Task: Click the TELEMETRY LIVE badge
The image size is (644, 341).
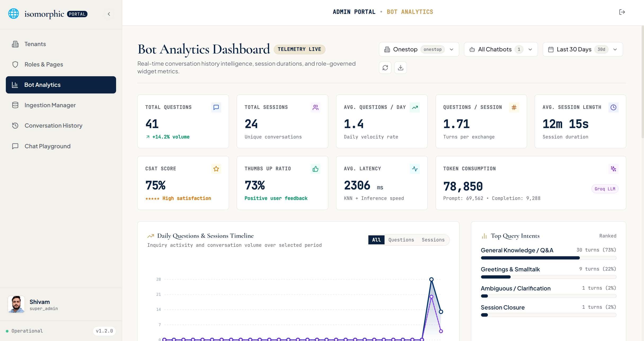Action: 299,49
